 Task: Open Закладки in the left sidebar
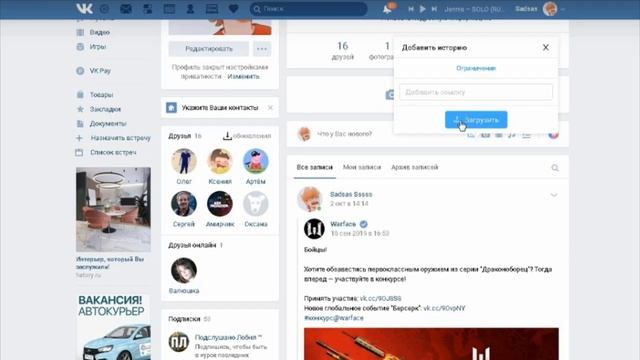(x=105, y=109)
